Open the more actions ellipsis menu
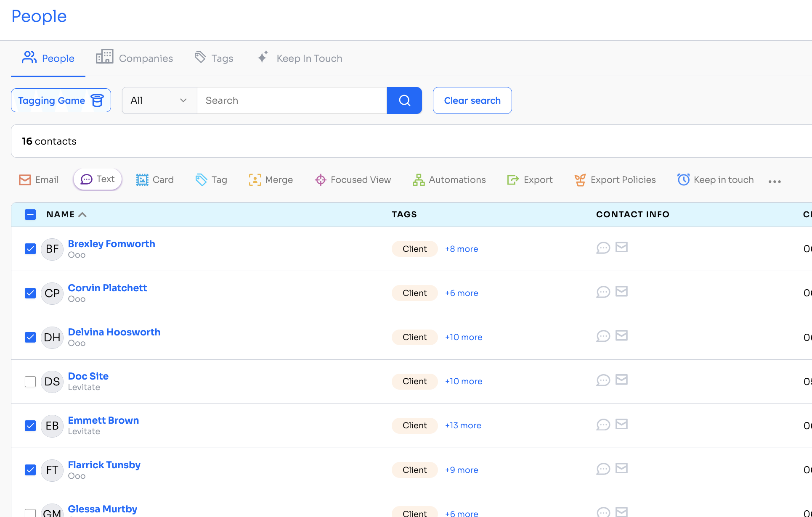Image resolution: width=812 pixels, height=517 pixels. [775, 181]
